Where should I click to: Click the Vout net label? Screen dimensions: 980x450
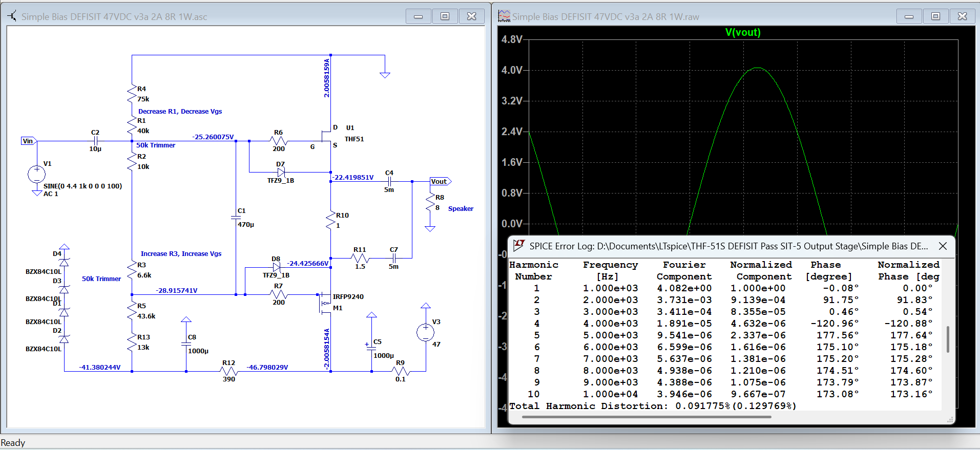440,181
